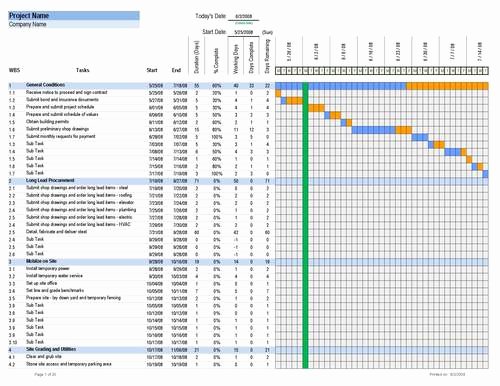
Task: Select the 'Obtain building permits' task
Action: [x=47, y=122]
